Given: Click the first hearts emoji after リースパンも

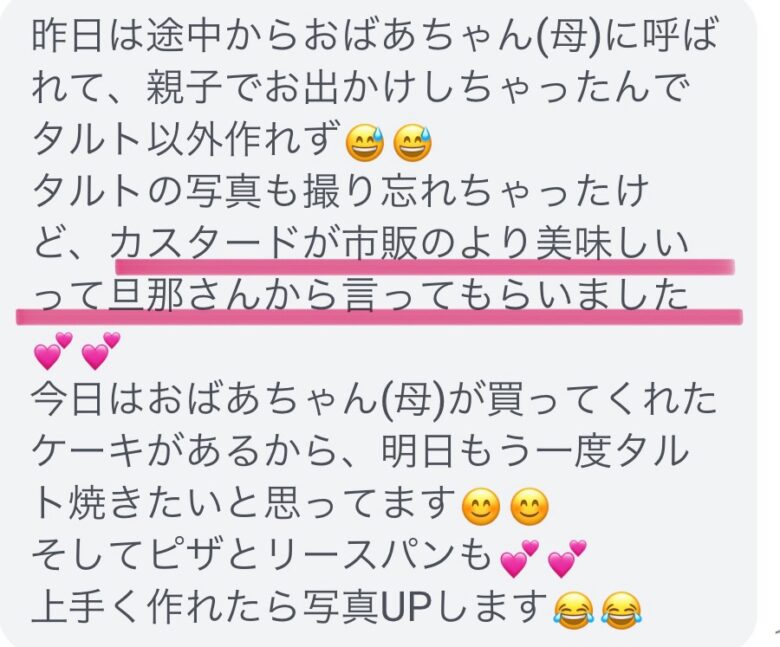Looking at the screenshot, I should click(519, 558).
